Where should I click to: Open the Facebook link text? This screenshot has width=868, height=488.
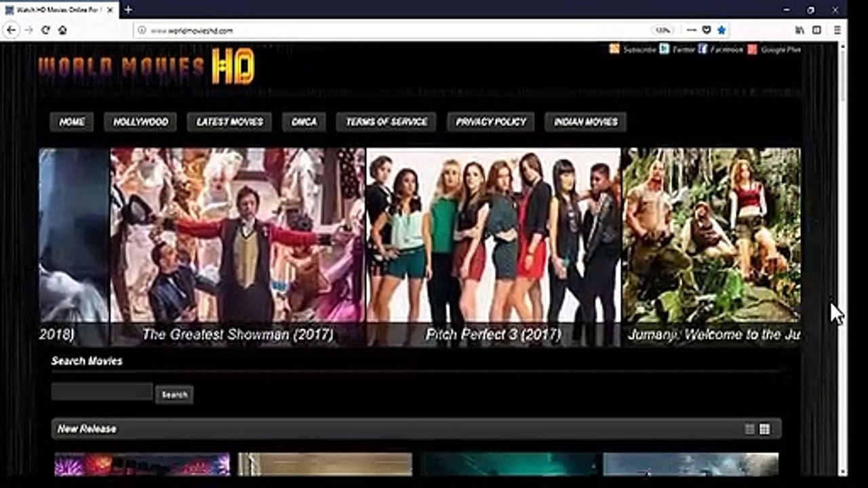click(727, 49)
